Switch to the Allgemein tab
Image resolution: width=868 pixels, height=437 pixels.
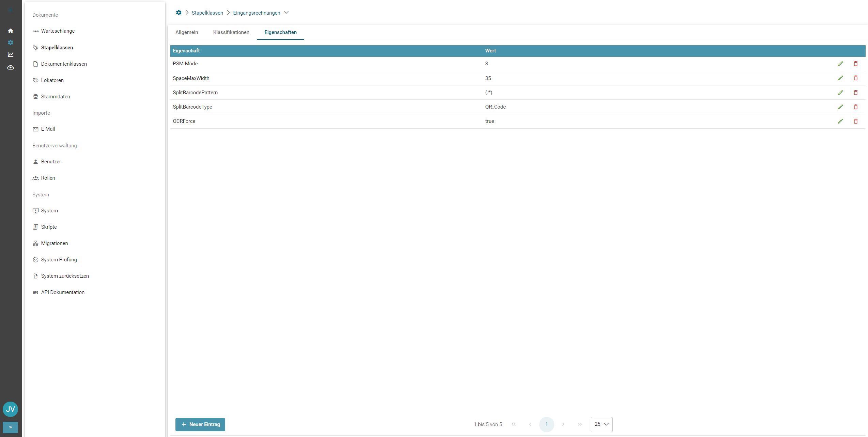186,32
